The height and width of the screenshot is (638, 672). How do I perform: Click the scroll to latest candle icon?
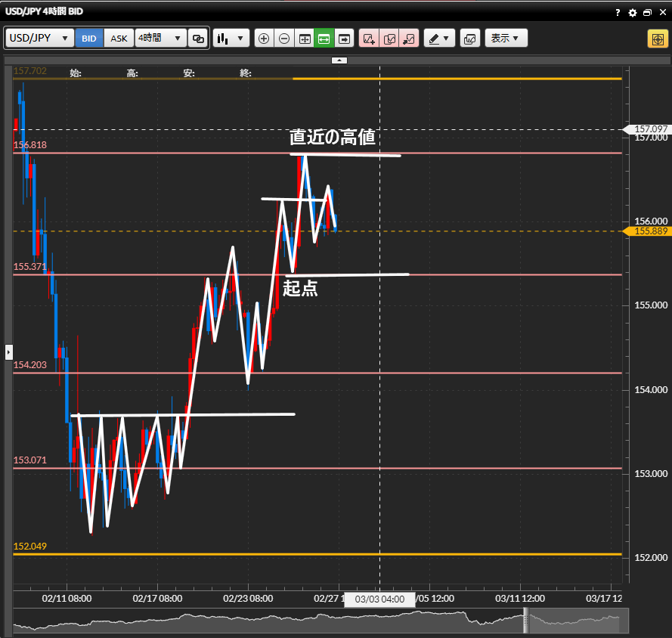coord(345,39)
